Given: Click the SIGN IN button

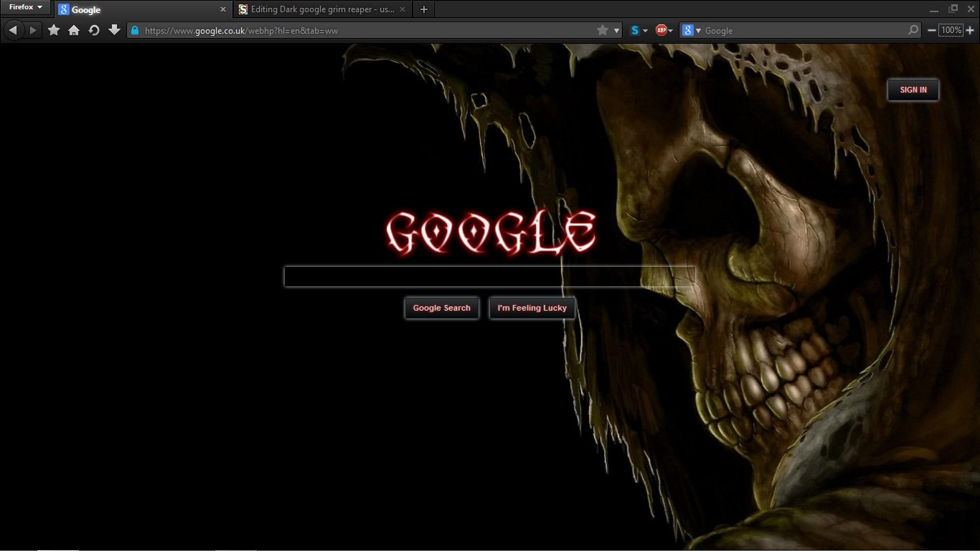Looking at the screenshot, I should pos(913,90).
